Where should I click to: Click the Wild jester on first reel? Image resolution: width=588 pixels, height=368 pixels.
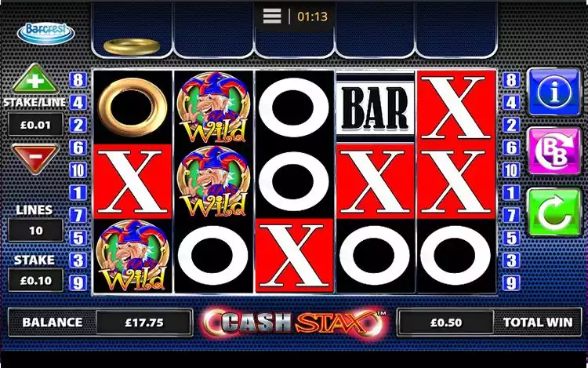point(132,256)
